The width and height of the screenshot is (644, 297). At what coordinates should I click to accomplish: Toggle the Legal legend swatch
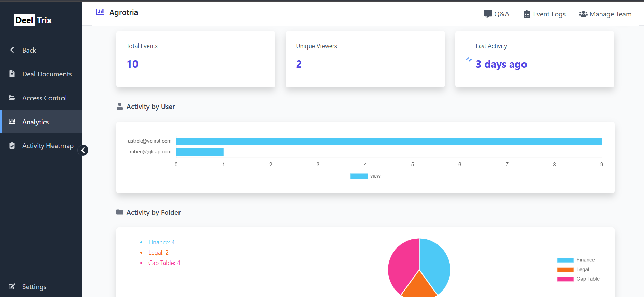(x=565, y=270)
